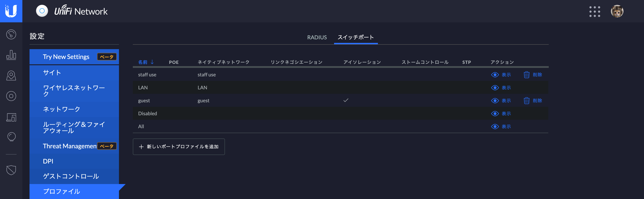
Task: Click the sort arrow next to 名前
Action: coord(152,62)
